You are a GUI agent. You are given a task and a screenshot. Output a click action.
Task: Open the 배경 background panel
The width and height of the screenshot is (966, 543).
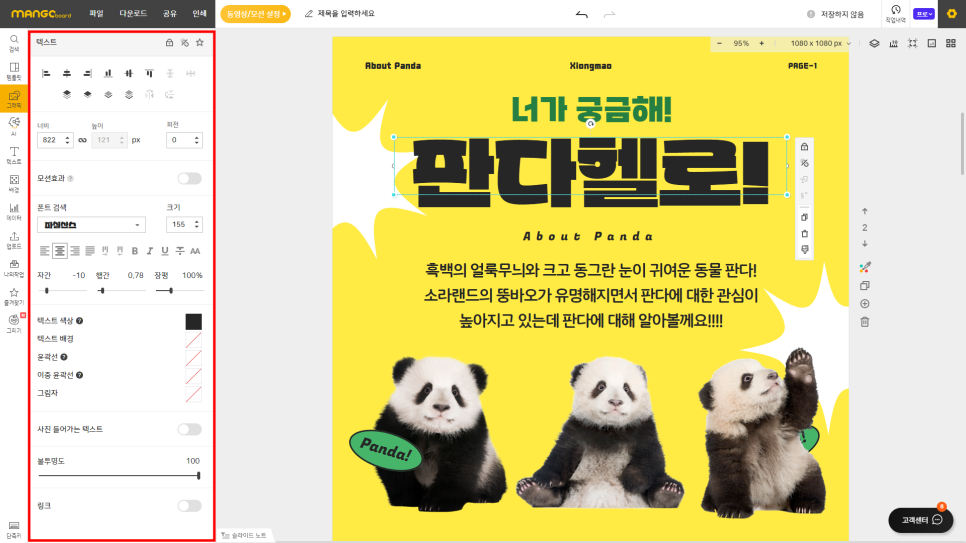coord(14,183)
